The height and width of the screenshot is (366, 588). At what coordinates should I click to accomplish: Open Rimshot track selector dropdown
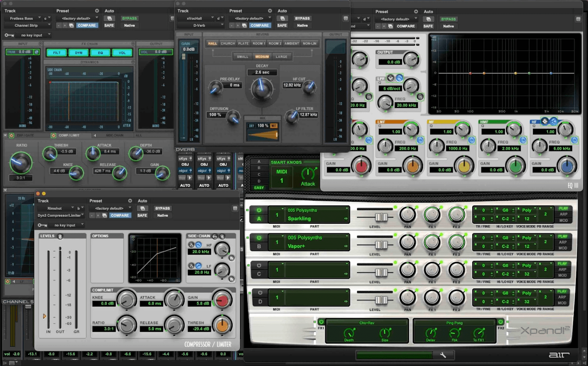tap(55, 208)
